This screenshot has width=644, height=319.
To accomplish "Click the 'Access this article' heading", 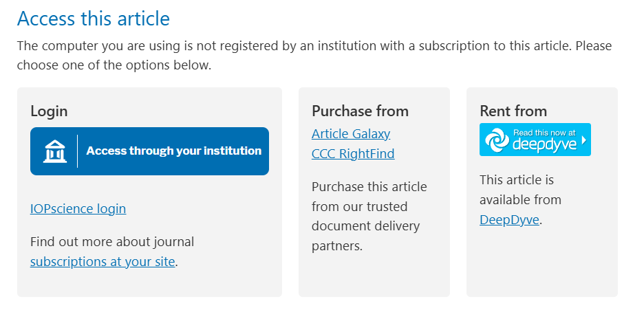I will [94, 19].
